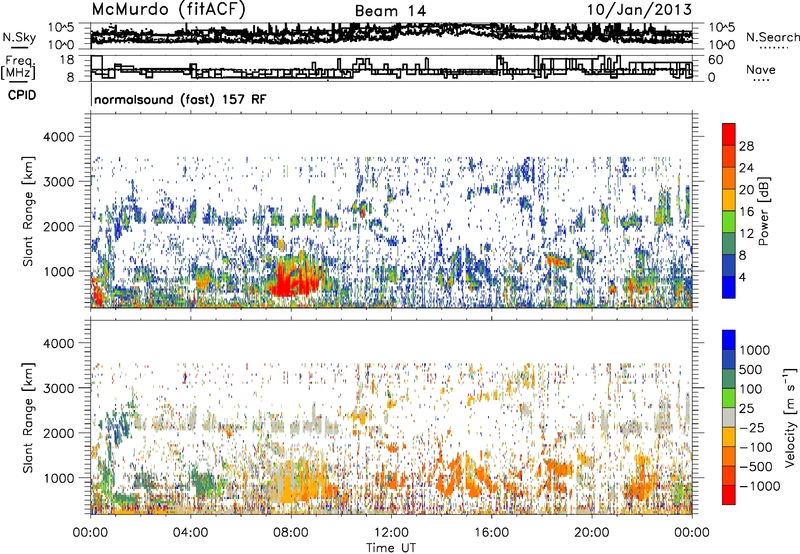Click the 500 velocity colorbar value
The image size is (800, 554).
[x=750, y=369]
